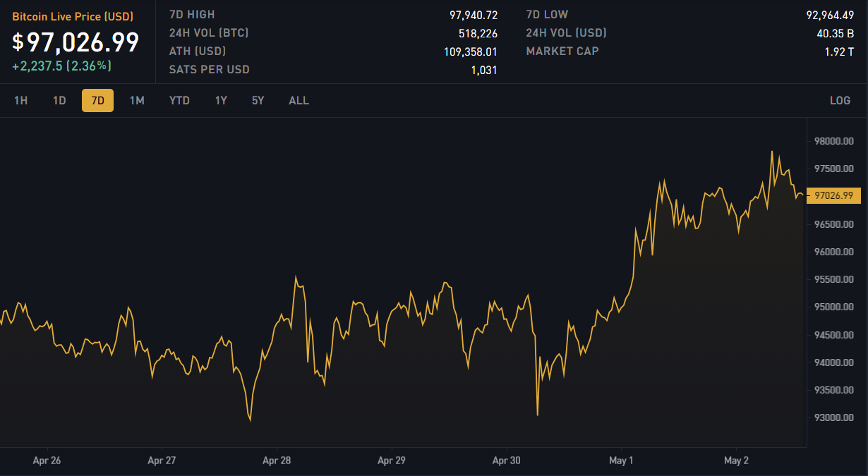Screen dimensions: 868x476
Task: Click the 98000.00 y-axis label
Action: 833,141
